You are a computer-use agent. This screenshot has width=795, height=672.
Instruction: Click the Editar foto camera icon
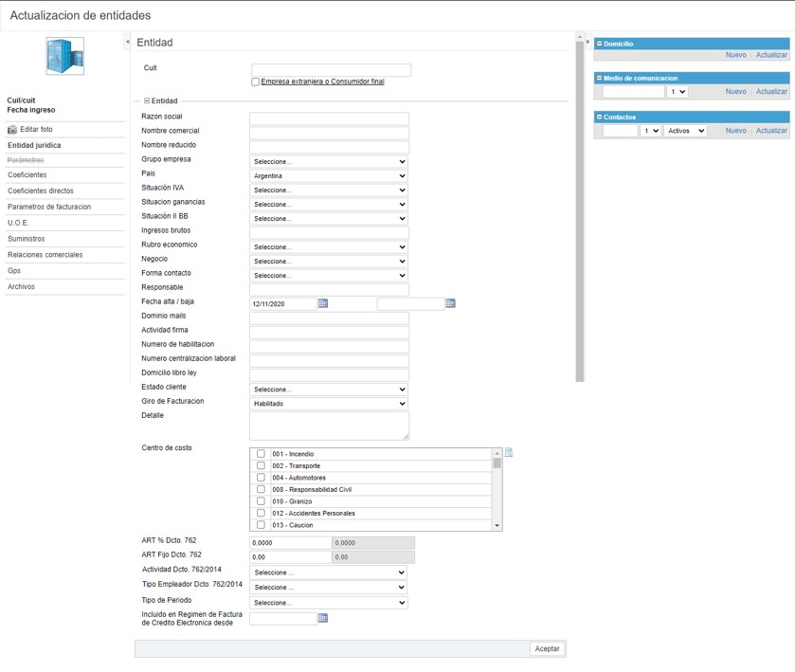12,130
